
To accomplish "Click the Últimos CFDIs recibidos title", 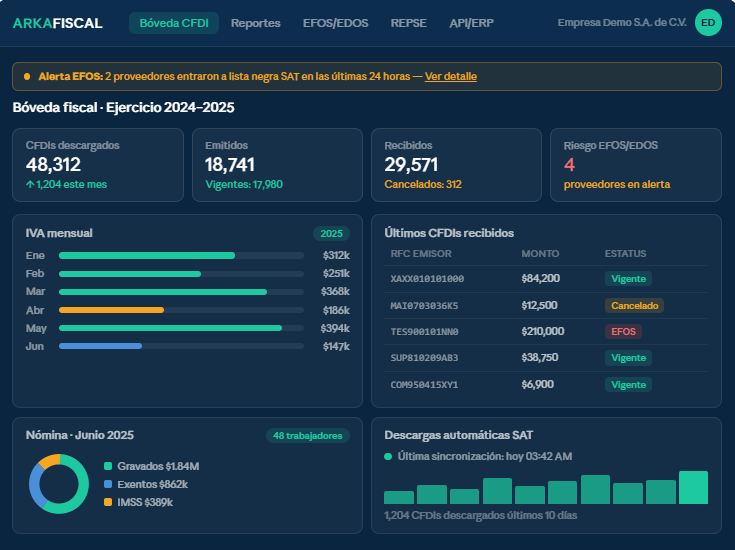I will tap(449, 233).
